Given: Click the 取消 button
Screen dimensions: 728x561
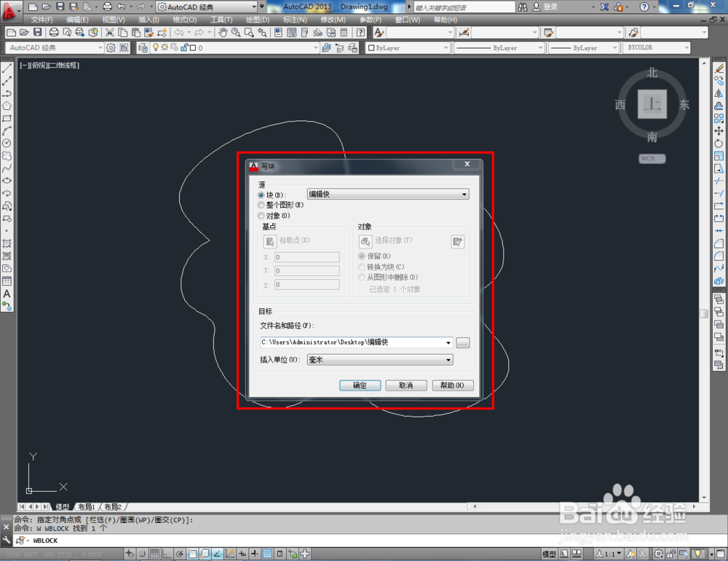Looking at the screenshot, I should (x=405, y=385).
